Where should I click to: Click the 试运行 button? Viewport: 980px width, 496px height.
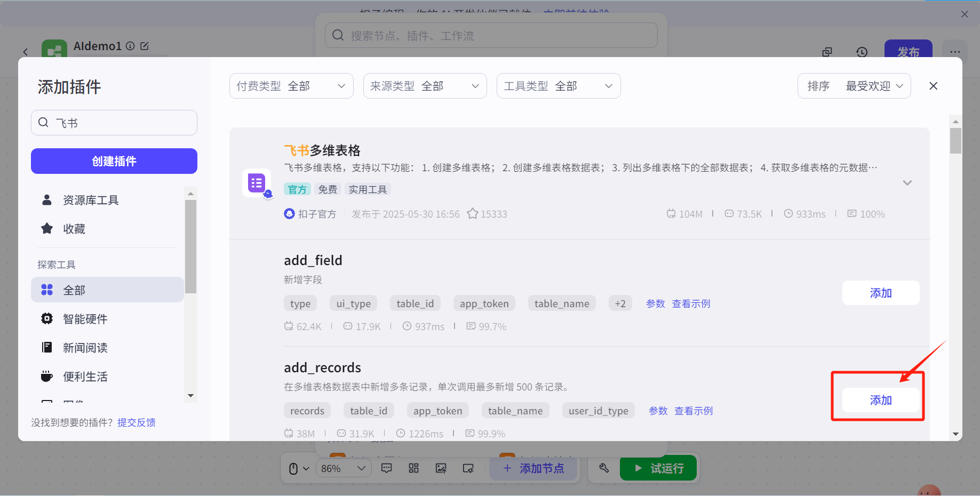tap(658, 468)
